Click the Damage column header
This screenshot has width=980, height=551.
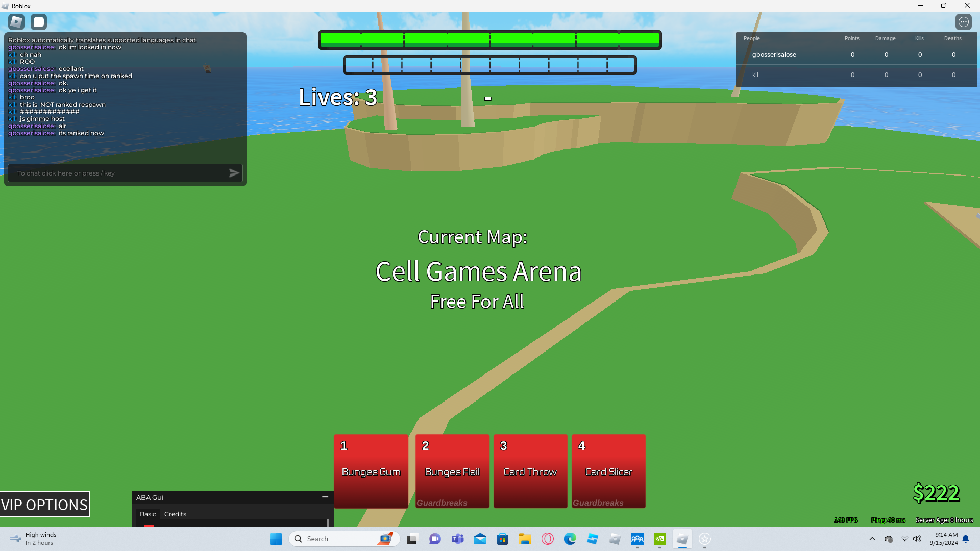(x=886, y=38)
